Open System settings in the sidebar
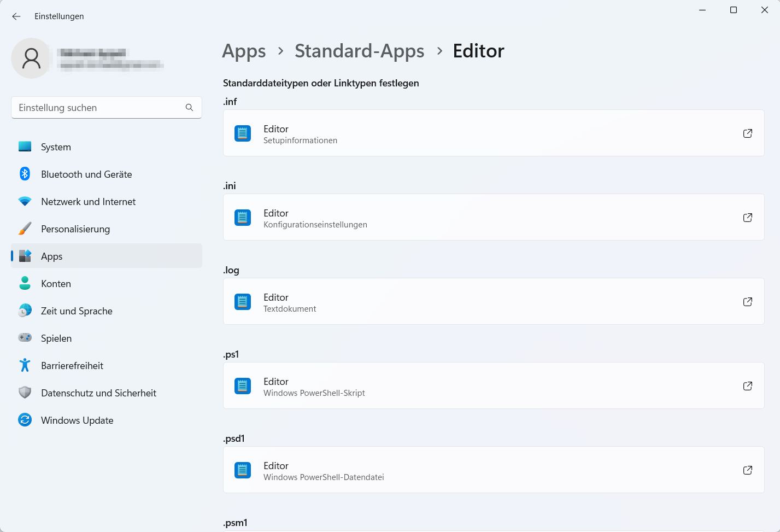The height and width of the screenshot is (532, 780). pyautogui.click(x=56, y=147)
